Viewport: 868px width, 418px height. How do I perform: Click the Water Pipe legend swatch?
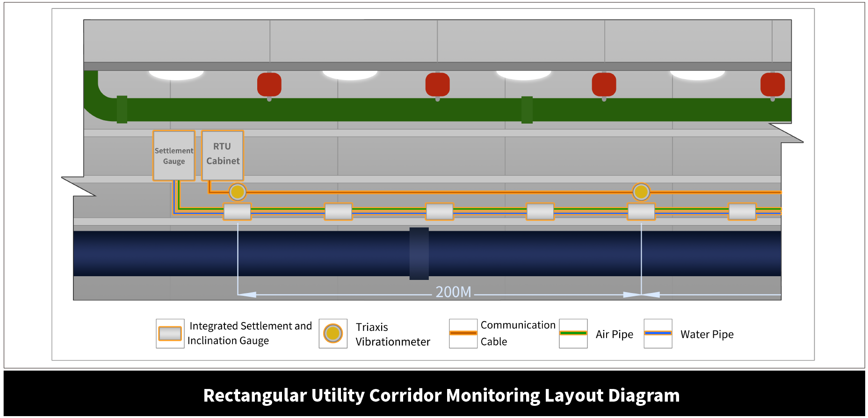coord(658,333)
